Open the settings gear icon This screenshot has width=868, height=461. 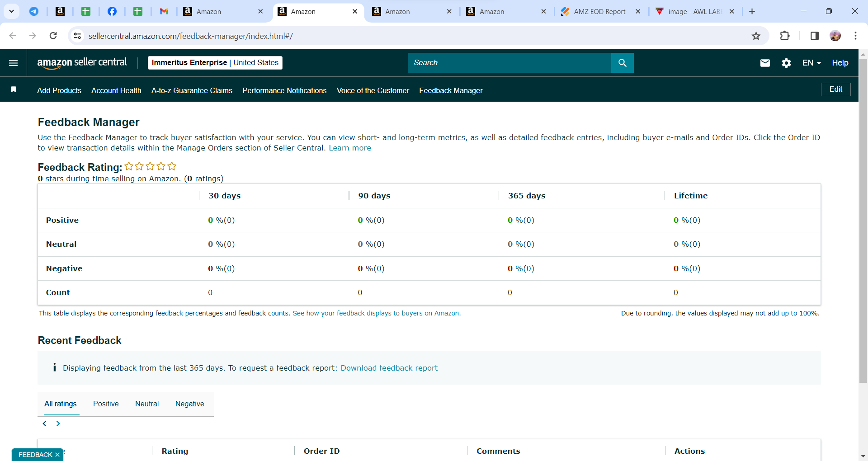(787, 63)
